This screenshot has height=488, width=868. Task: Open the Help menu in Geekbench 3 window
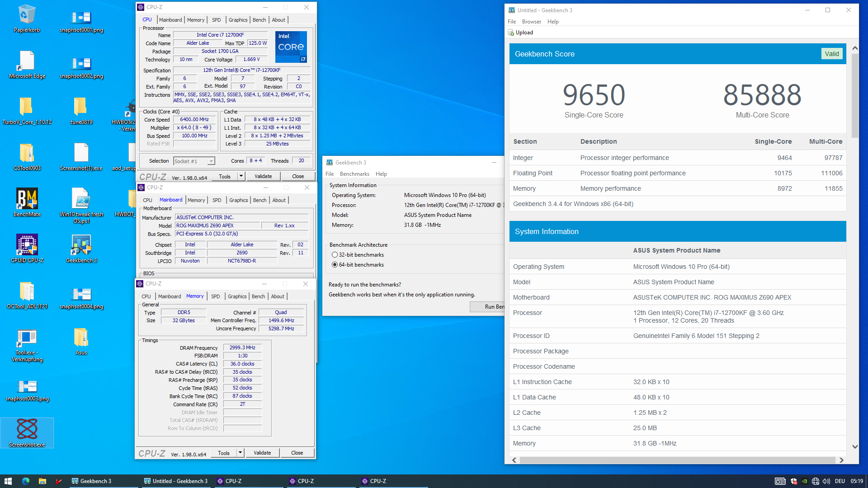pos(381,174)
